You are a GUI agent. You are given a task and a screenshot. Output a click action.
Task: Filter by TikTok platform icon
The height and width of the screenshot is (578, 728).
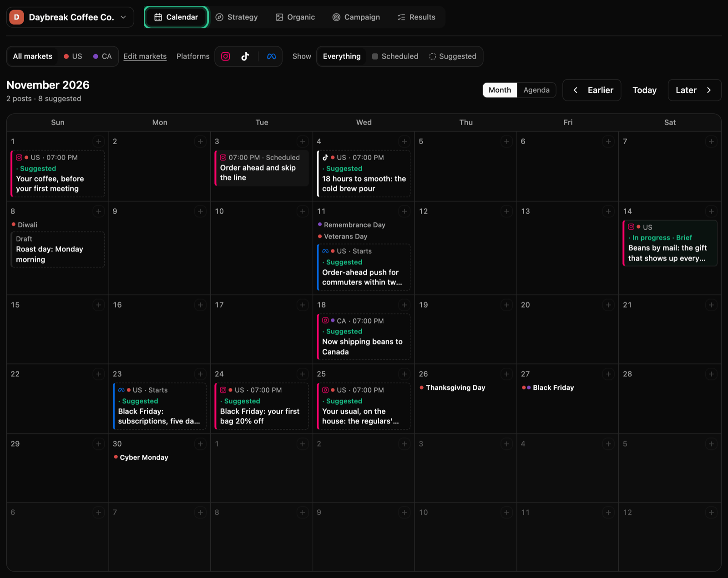click(245, 56)
